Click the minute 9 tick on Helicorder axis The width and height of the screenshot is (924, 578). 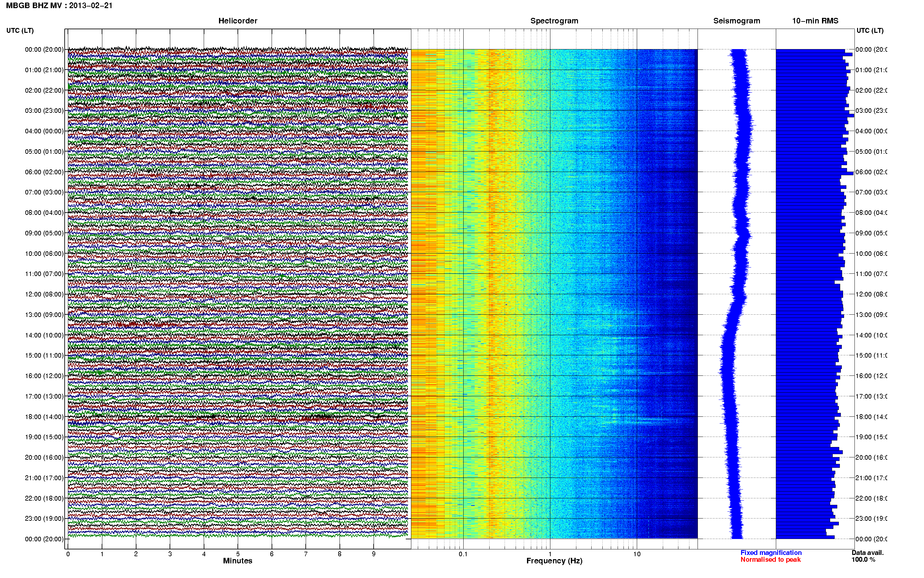374,554
